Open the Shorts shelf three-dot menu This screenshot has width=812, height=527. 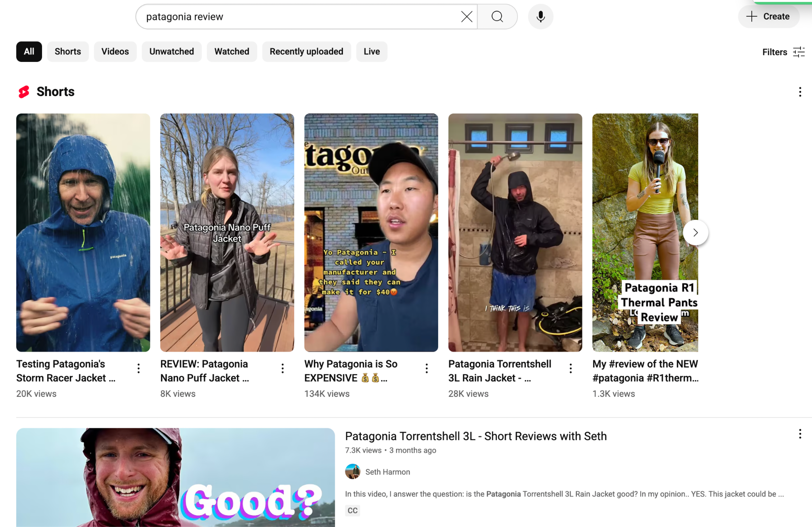coord(800,92)
